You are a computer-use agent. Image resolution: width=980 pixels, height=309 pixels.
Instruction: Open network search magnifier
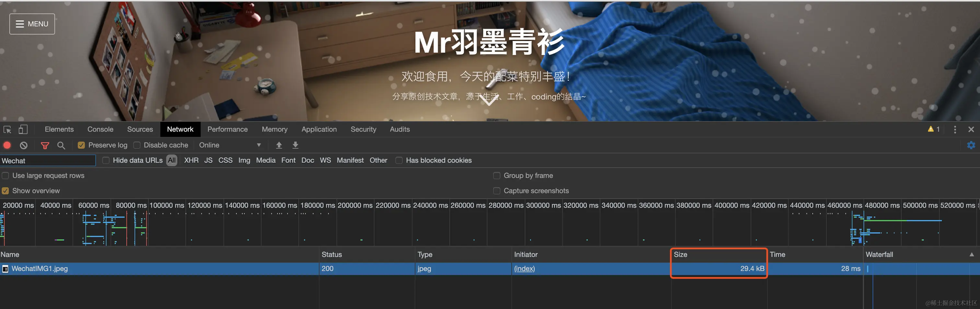(61, 145)
